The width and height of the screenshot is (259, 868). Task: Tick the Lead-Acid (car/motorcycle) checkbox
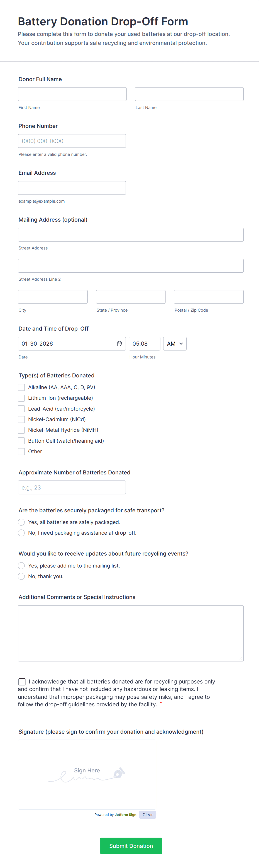[21, 409]
